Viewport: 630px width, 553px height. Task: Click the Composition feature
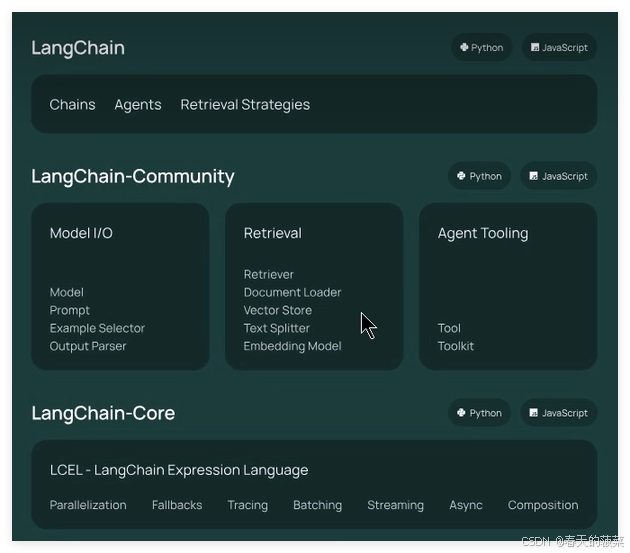(543, 505)
